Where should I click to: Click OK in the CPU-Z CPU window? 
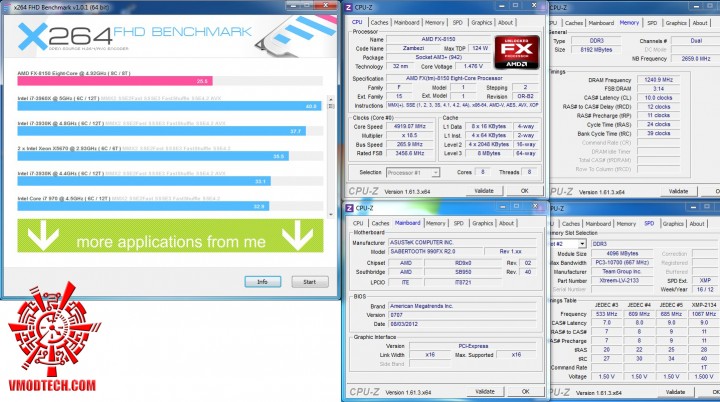(x=525, y=191)
